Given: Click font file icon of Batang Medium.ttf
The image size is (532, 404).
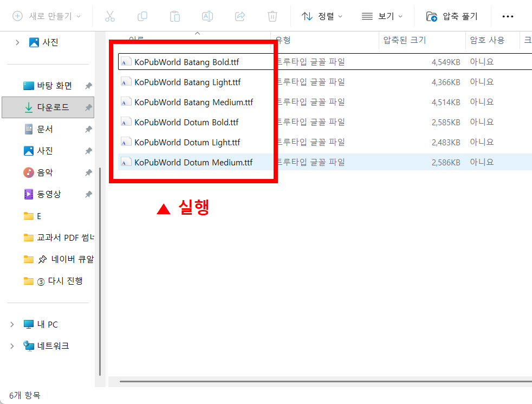Looking at the screenshot, I should pyautogui.click(x=126, y=102).
